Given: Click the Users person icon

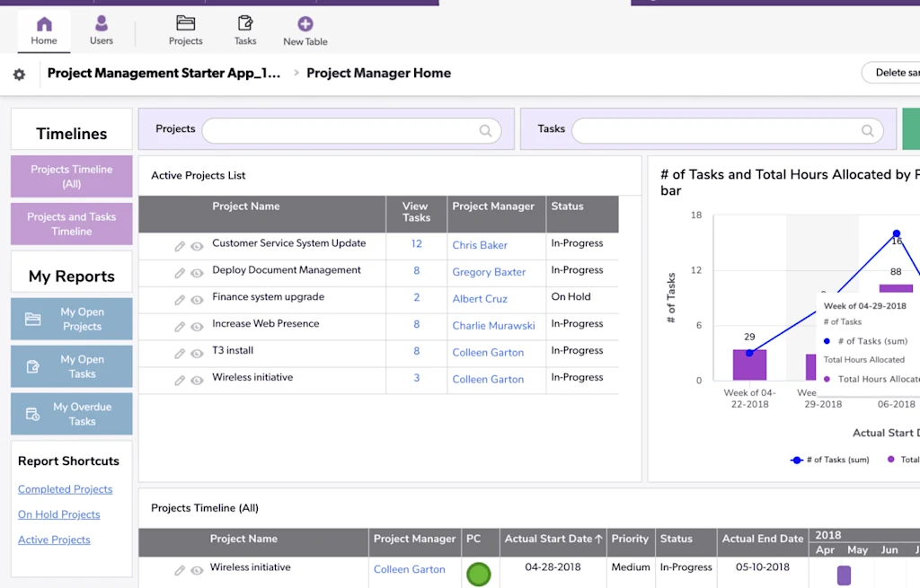Looking at the screenshot, I should pyautogui.click(x=101, y=23).
